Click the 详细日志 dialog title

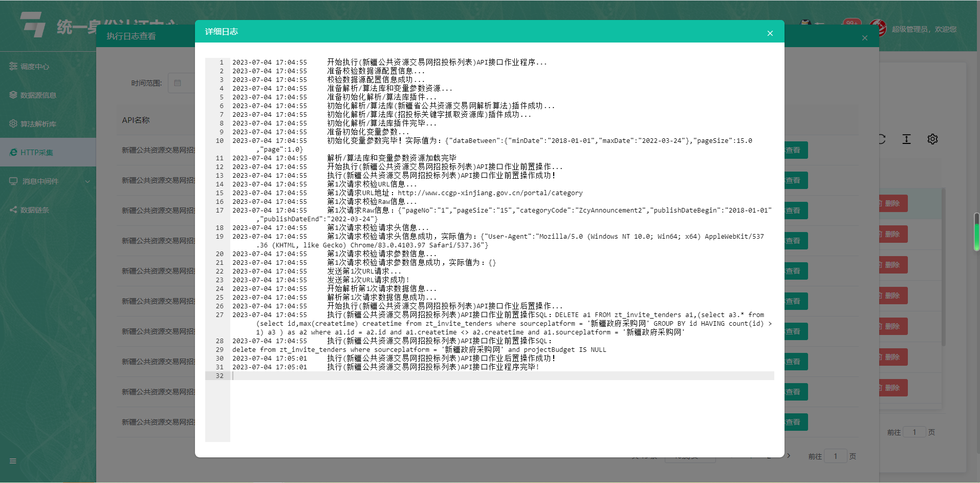click(x=222, y=31)
